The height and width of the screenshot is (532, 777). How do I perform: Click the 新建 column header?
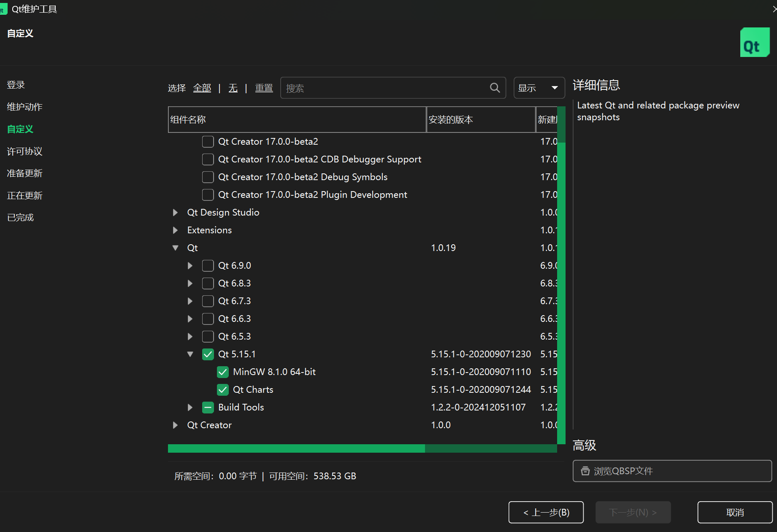point(547,119)
